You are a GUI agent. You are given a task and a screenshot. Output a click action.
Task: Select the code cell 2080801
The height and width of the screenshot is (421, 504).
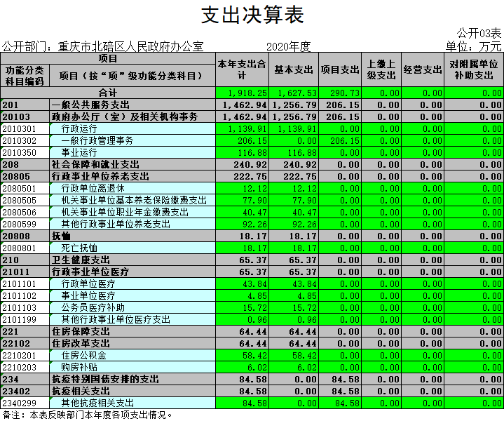click(x=25, y=248)
